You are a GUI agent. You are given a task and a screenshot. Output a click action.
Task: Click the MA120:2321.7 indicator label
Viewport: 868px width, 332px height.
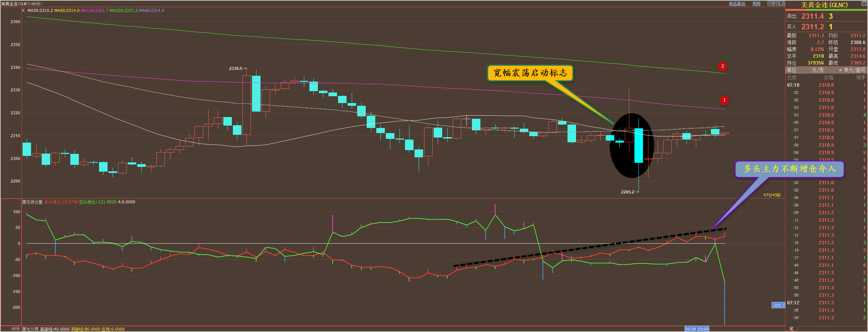[95, 11]
